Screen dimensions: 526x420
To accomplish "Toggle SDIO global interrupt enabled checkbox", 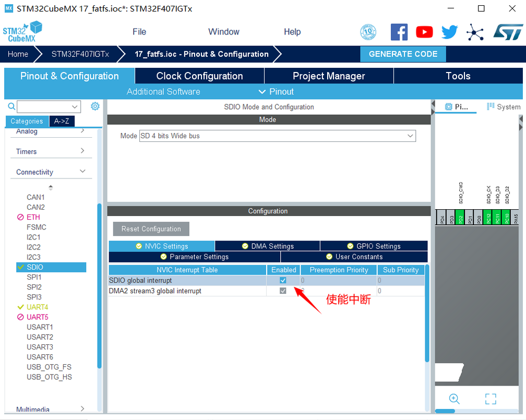I will [x=283, y=280].
